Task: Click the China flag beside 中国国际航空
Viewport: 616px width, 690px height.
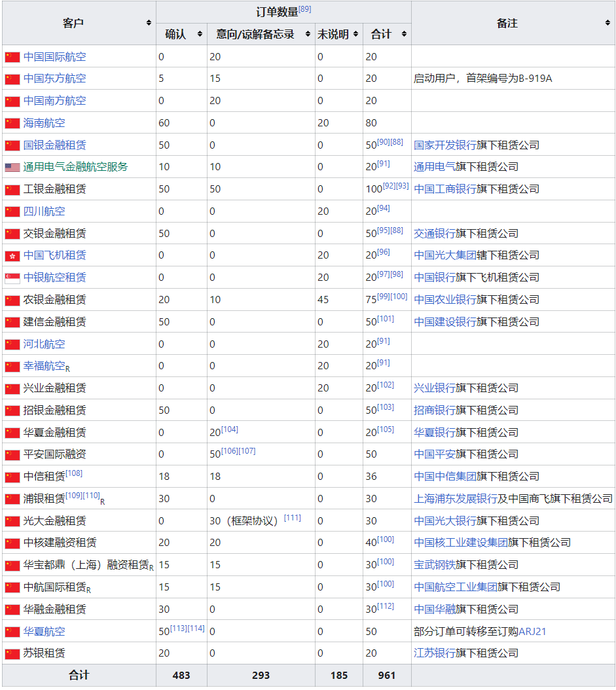Action: click(x=12, y=57)
